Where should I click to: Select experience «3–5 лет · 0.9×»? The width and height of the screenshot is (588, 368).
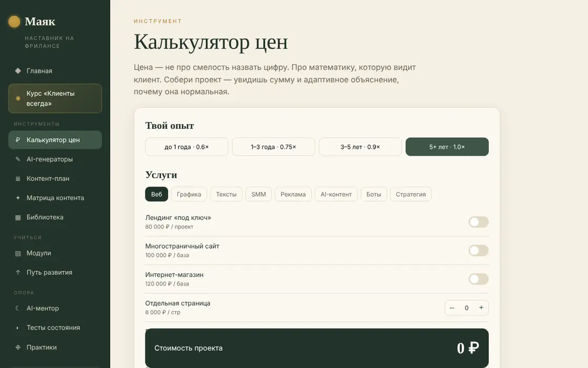point(360,147)
